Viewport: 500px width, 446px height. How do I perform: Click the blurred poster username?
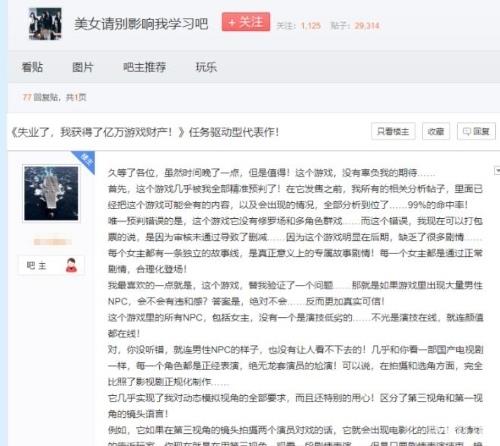52,241
